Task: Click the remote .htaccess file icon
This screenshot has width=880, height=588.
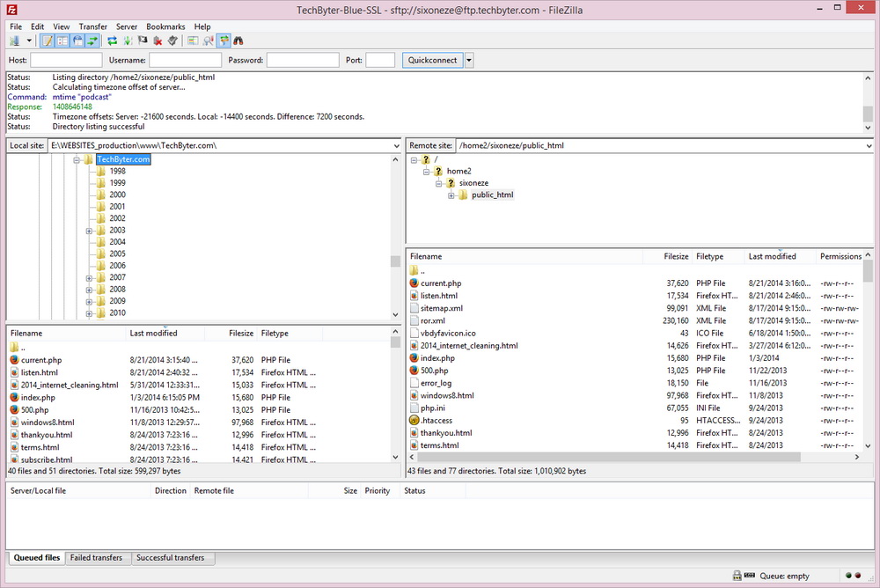Action: [x=414, y=420]
